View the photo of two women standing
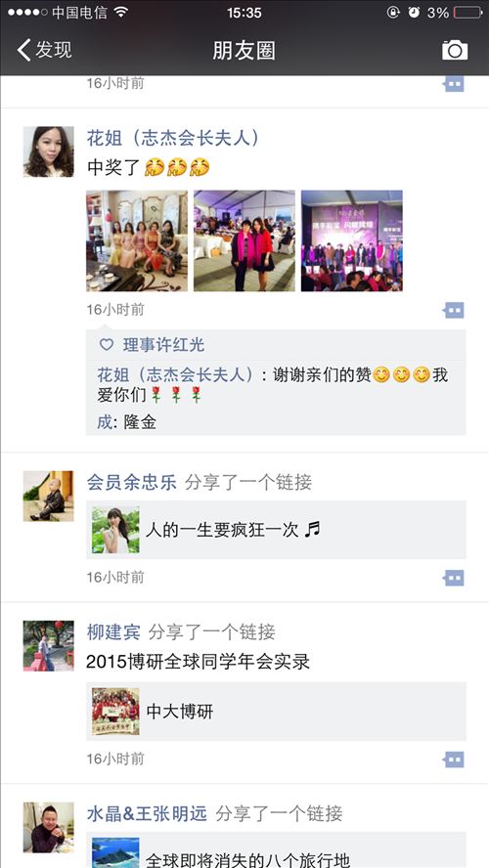Screen dimensions: 489x868 [x=244, y=240]
